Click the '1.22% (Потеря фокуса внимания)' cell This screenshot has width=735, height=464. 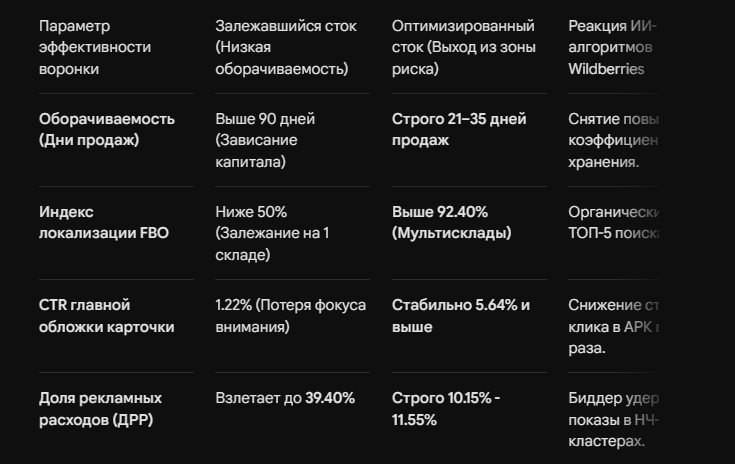point(291,316)
